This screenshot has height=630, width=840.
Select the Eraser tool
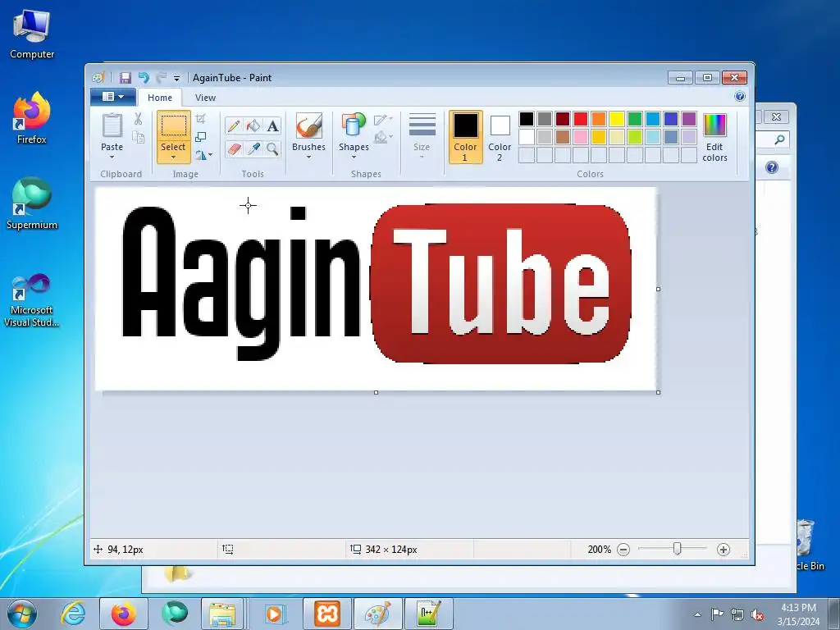pyautogui.click(x=234, y=149)
